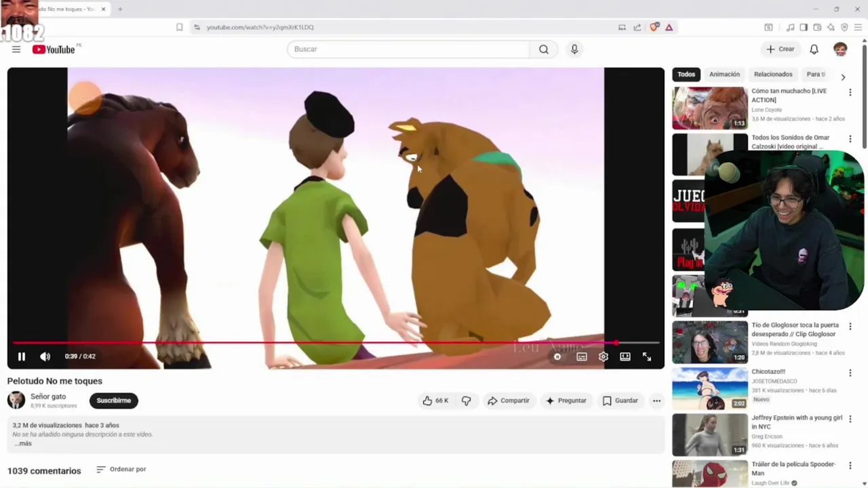Screen dimensions: 868x488
Task: Select the Animación filter chip
Action: [x=724, y=75]
